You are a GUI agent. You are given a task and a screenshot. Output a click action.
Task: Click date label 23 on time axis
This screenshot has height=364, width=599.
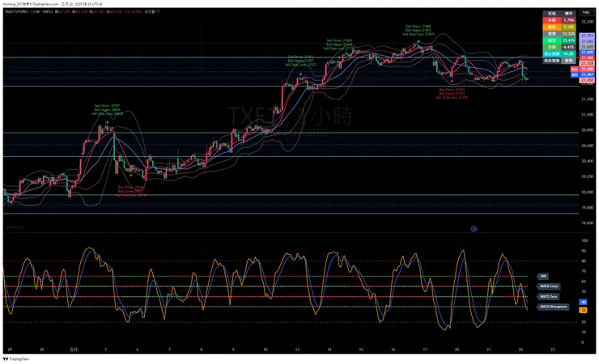(553, 349)
